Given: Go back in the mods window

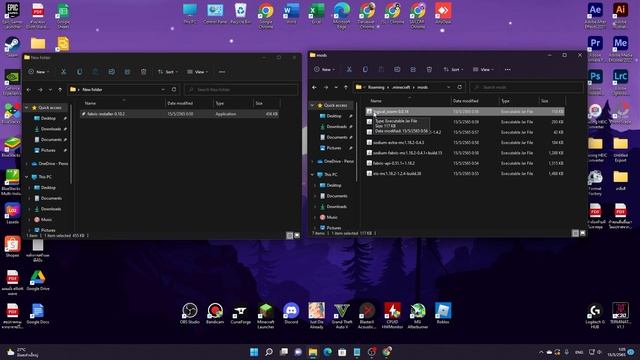Looking at the screenshot, I should pos(314,87).
